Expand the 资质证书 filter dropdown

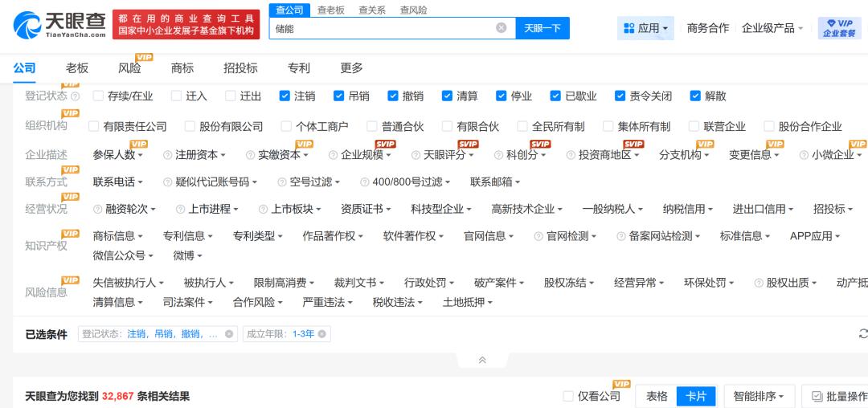tap(366, 209)
